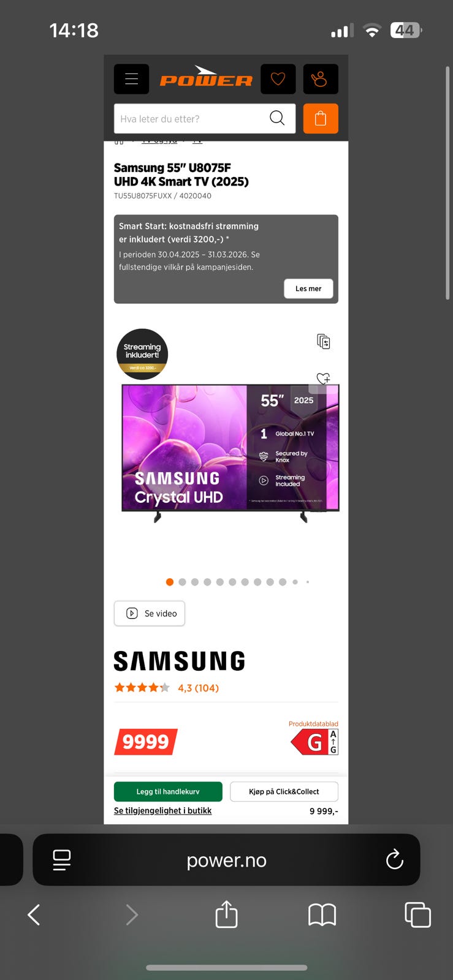Tap Safari back arrow
This screenshot has width=453, height=980.
pyautogui.click(x=34, y=915)
